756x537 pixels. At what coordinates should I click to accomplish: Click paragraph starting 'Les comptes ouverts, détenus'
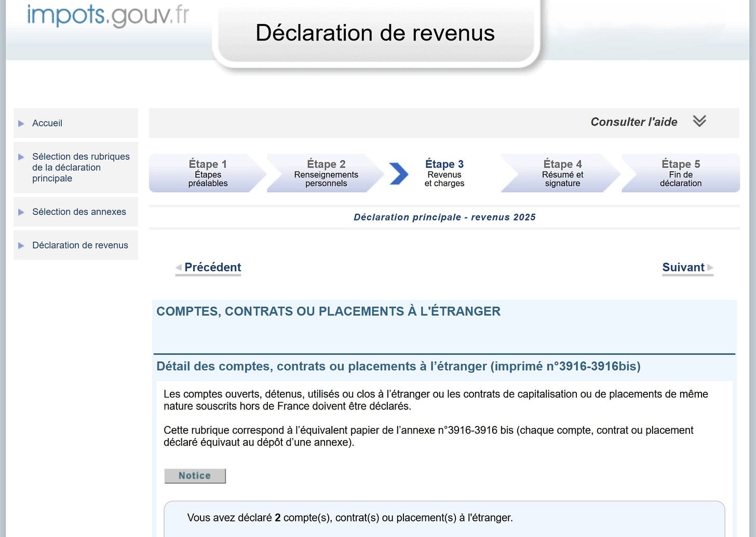[436, 400]
